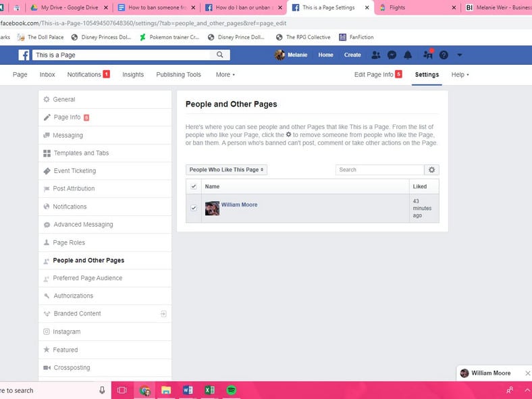Open Post Attribution settings
532x399 pixels.
tap(105, 188)
